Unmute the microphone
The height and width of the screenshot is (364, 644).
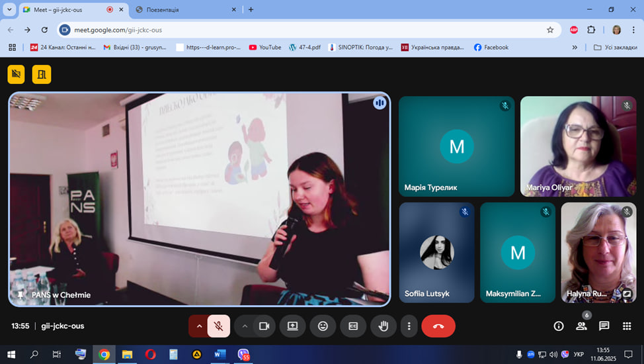pos(219,326)
